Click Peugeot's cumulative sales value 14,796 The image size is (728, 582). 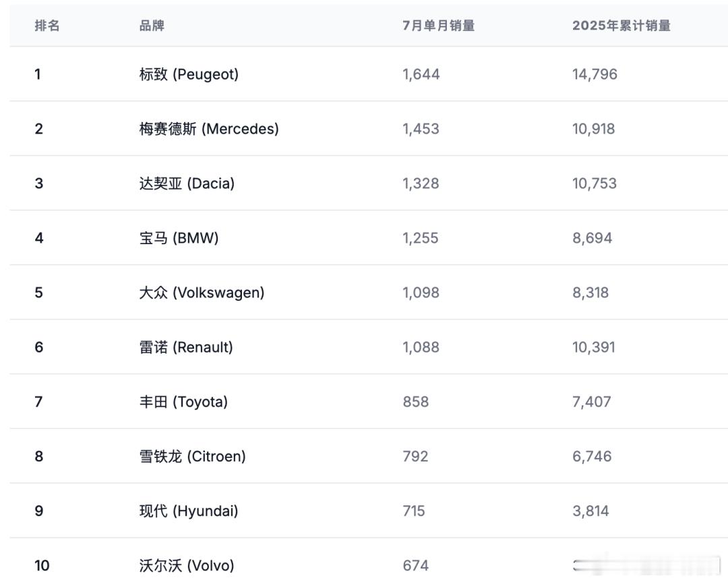(595, 74)
